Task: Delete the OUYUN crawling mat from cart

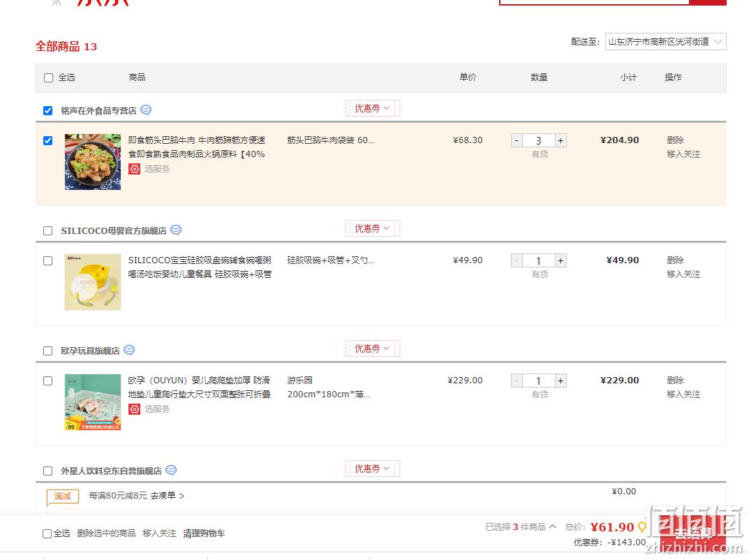Action: click(676, 380)
